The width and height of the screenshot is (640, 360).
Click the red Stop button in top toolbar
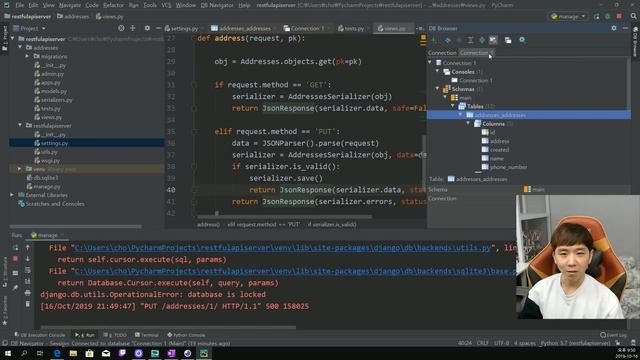tap(619, 16)
